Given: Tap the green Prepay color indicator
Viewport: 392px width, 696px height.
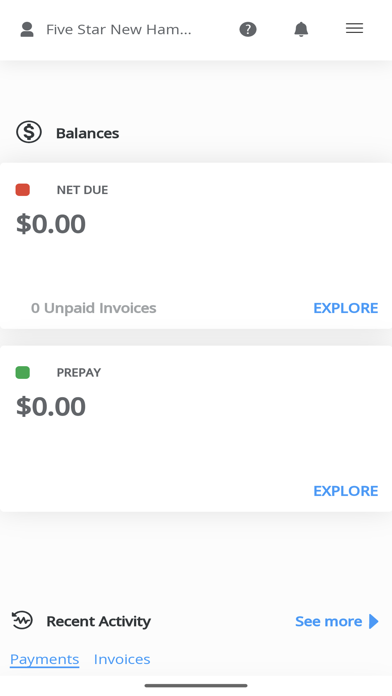Looking at the screenshot, I should (x=23, y=372).
